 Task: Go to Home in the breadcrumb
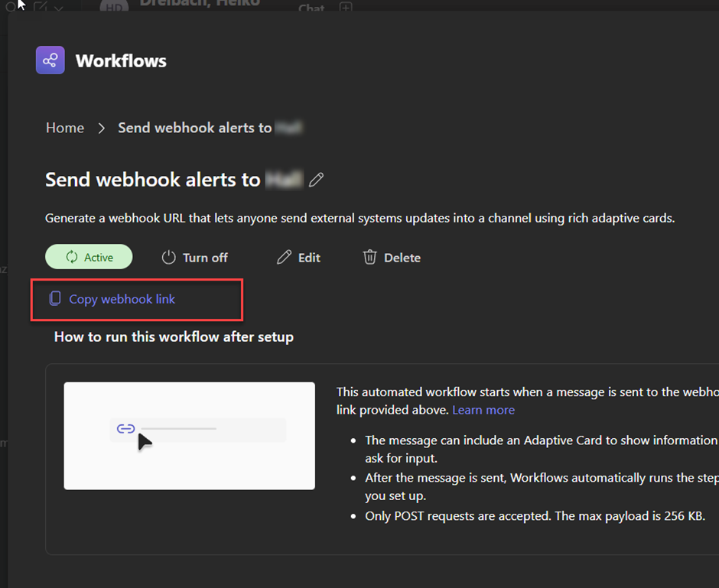[x=65, y=128]
